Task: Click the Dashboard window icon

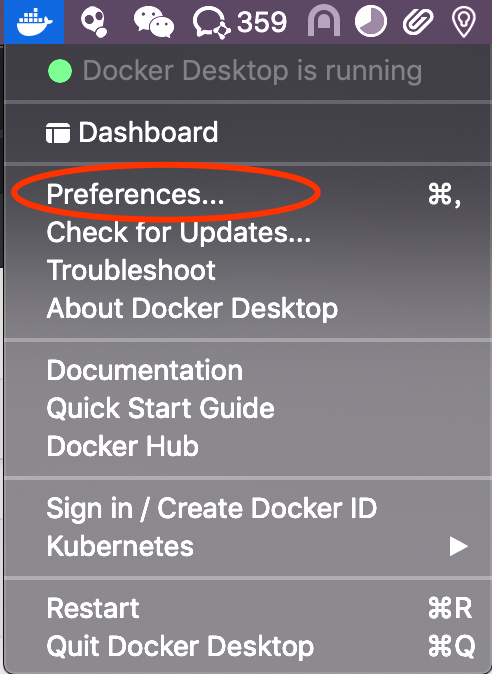Action: point(58,133)
